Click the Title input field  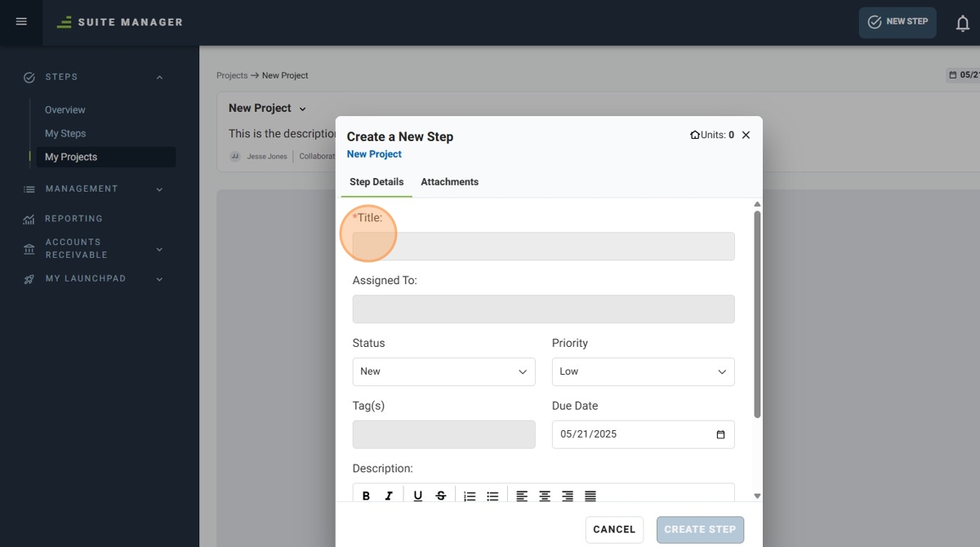(544, 247)
